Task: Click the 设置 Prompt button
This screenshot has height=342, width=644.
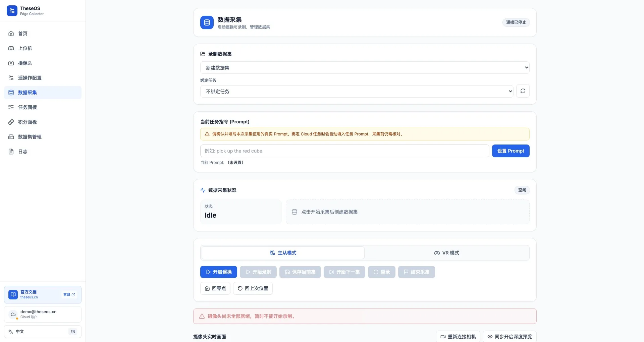Action: pos(511,151)
